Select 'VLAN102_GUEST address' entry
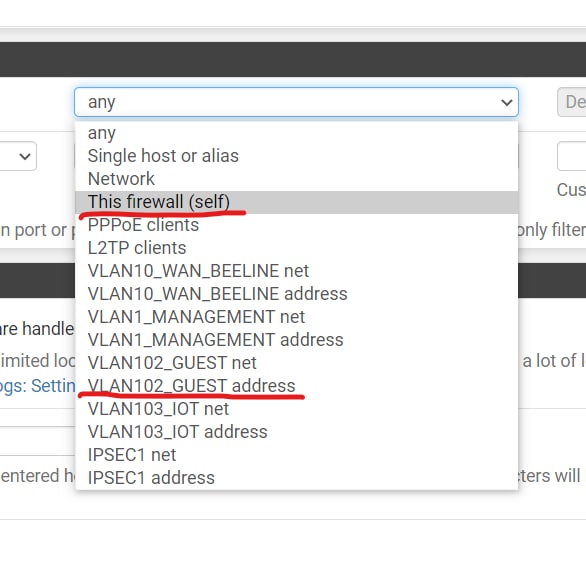The image size is (586, 561). [296, 386]
